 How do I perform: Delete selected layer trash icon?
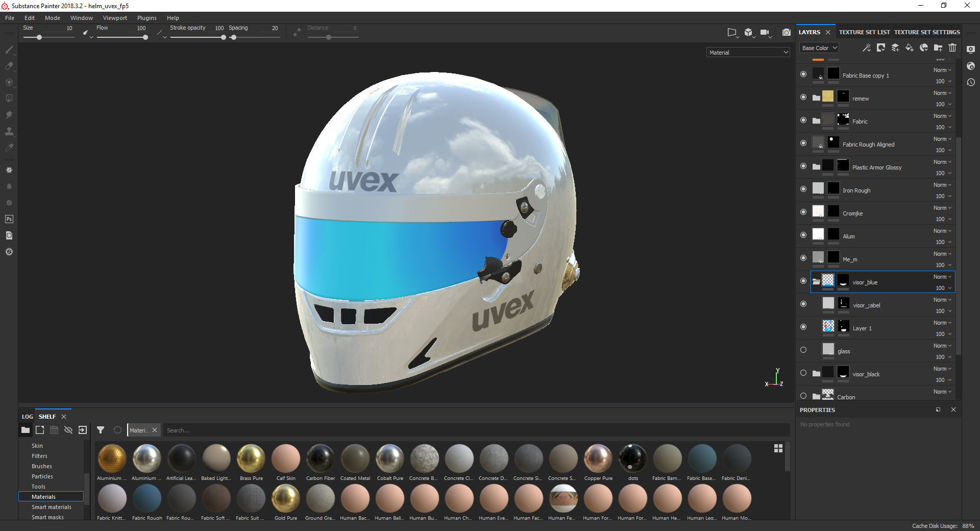(x=952, y=47)
